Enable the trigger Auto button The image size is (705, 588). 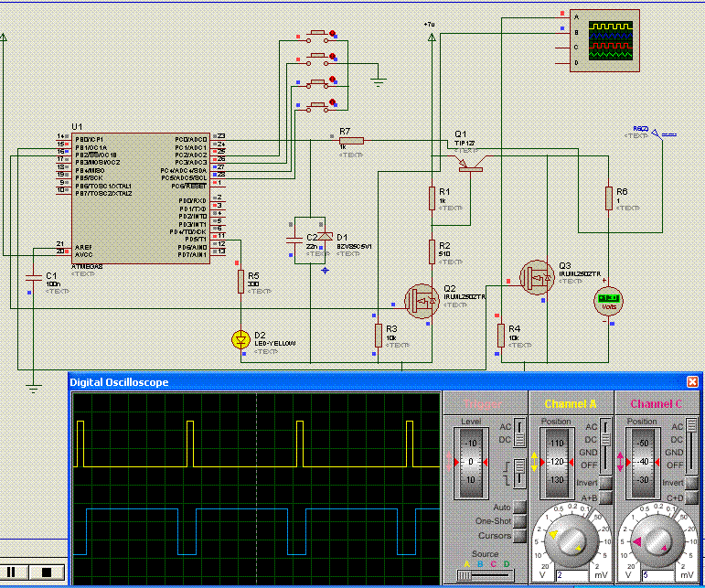coord(518,507)
